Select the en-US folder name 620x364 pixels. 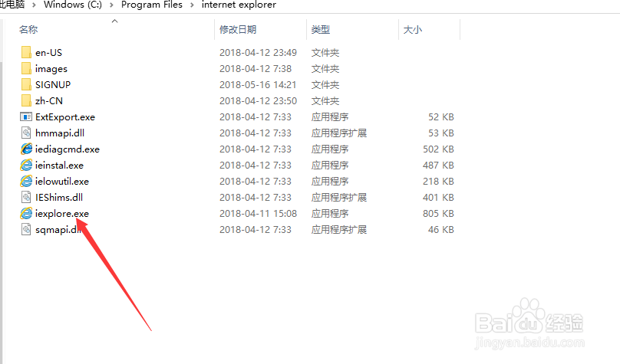pyautogui.click(x=48, y=53)
